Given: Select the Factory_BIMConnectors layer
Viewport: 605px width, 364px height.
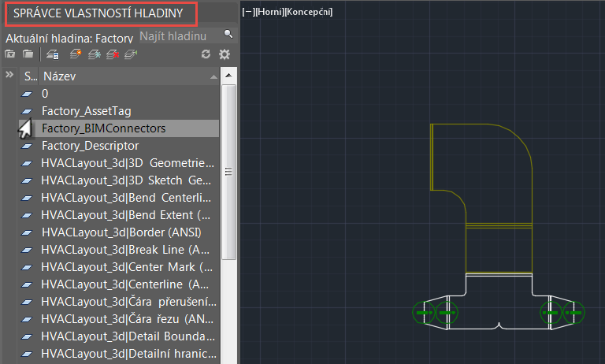Looking at the screenshot, I should click(103, 128).
